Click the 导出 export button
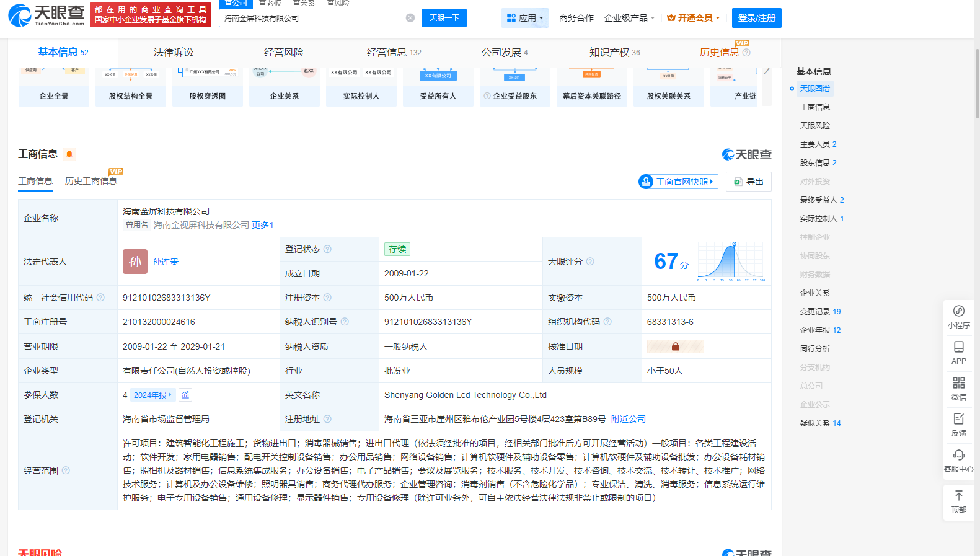Viewport: 980px width, 556px height. click(x=749, y=182)
